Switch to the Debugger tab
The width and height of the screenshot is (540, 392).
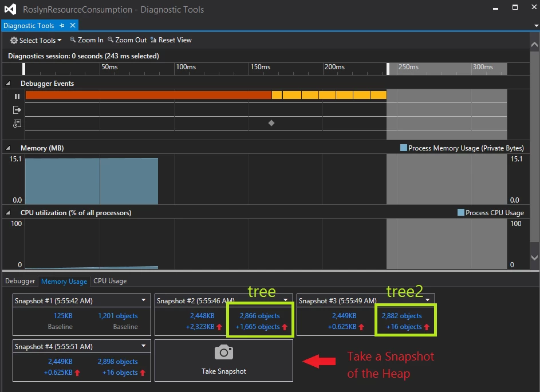pos(20,281)
